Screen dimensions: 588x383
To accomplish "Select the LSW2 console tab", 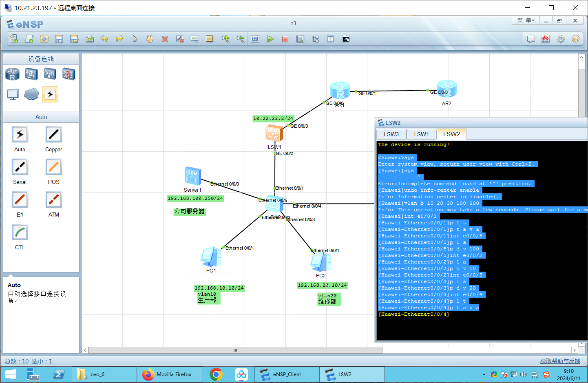I will tap(451, 134).
